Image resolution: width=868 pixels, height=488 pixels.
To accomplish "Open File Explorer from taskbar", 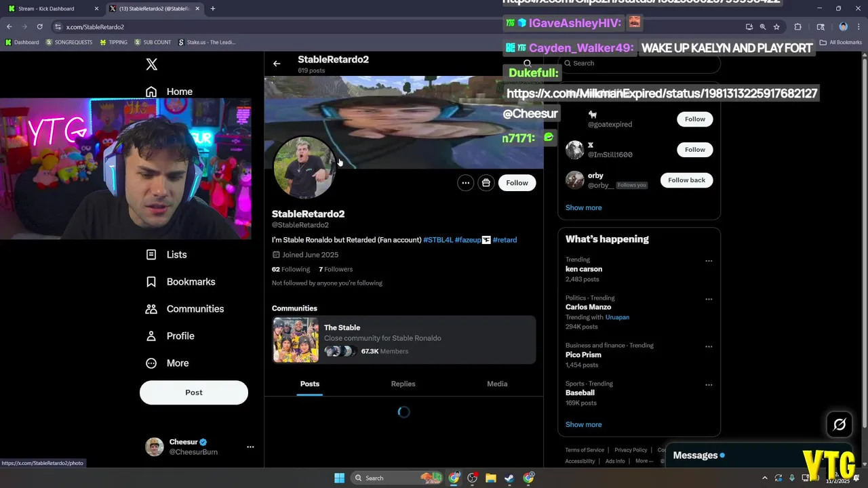I will [x=491, y=478].
